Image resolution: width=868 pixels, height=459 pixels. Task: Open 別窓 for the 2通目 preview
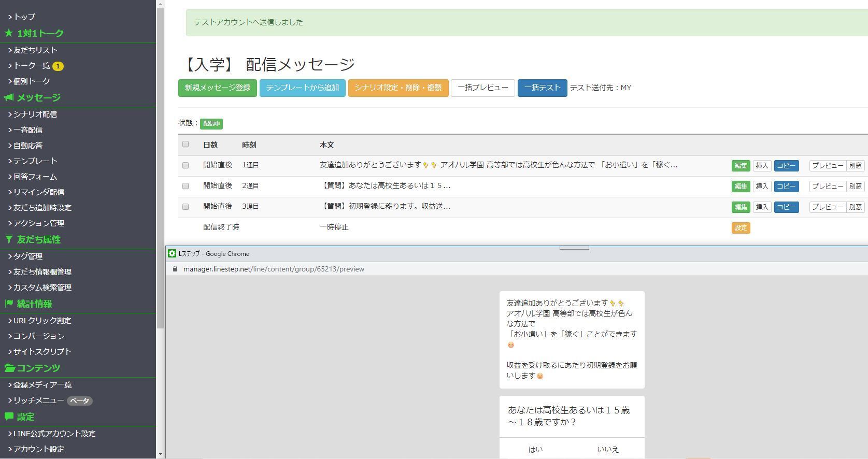point(855,187)
